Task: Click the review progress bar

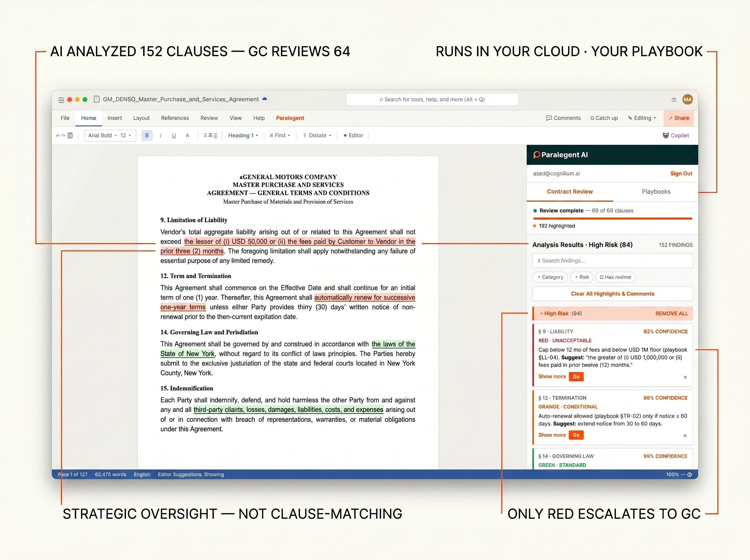Action: tap(612, 219)
